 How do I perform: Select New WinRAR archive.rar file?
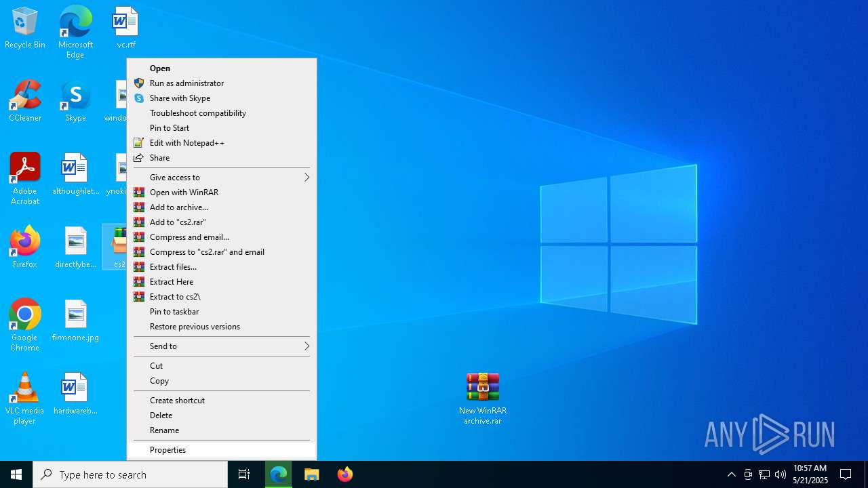click(483, 399)
